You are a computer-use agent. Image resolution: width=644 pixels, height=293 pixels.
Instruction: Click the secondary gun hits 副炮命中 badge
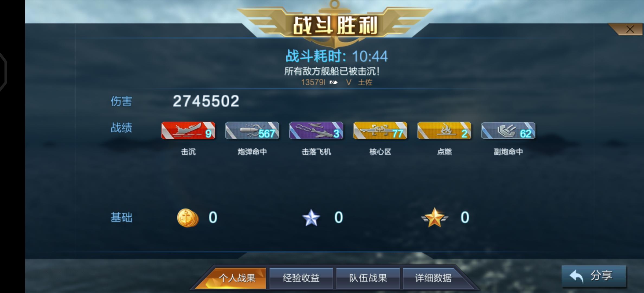click(508, 130)
